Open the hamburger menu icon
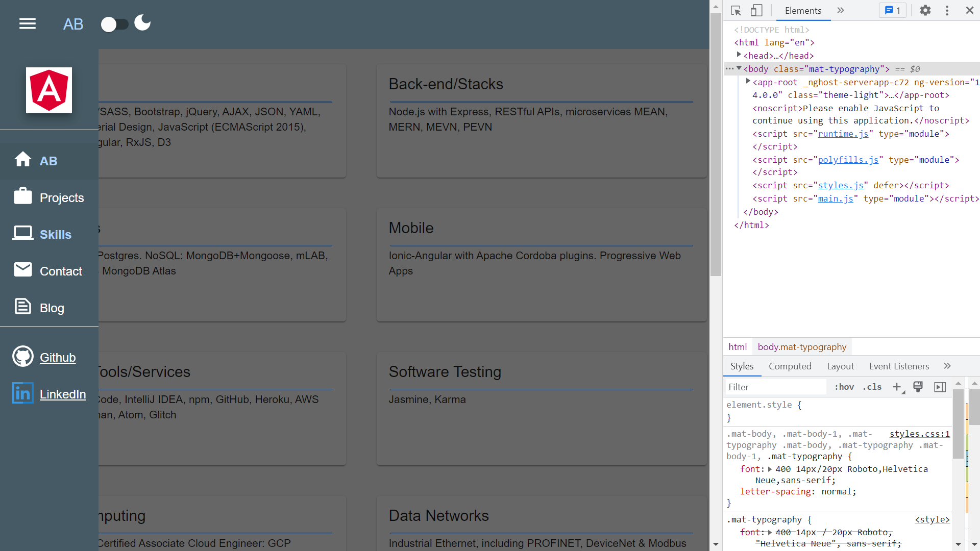Viewport: 980px width, 551px height. click(x=28, y=23)
